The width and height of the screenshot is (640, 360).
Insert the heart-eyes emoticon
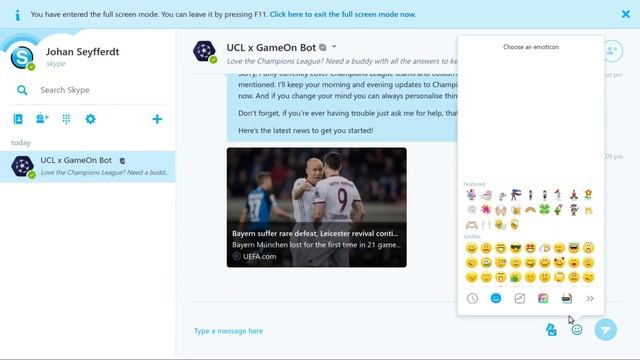point(530,248)
